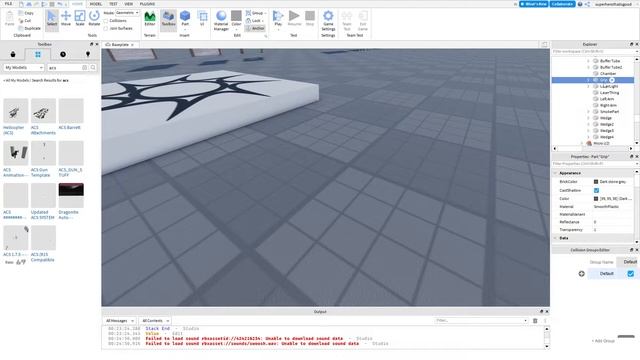Open the Toolbox Inventory grid tab

pos(38,54)
